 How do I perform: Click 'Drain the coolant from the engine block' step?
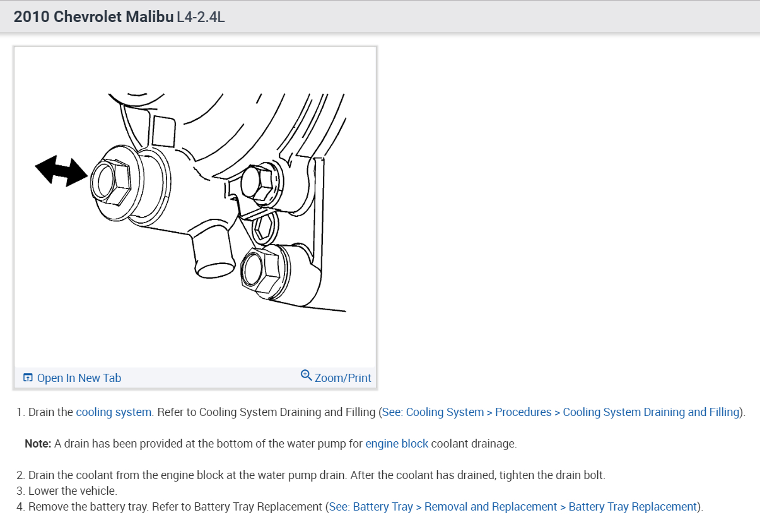pyautogui.click(x=317, y=475)
